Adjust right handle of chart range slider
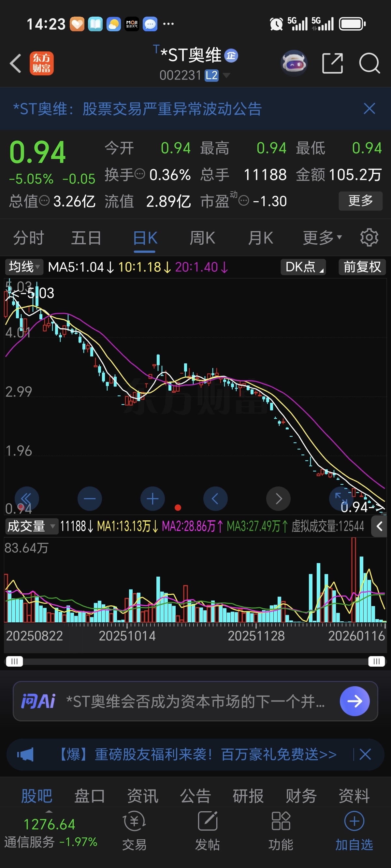391x868 pixels. 377,661
